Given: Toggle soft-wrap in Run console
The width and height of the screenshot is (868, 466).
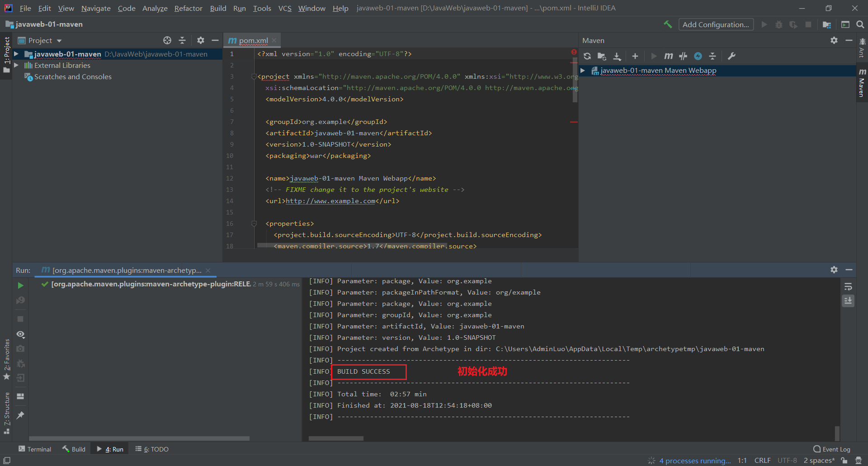Looking at the screenshot, I should (x=848, y=287).
